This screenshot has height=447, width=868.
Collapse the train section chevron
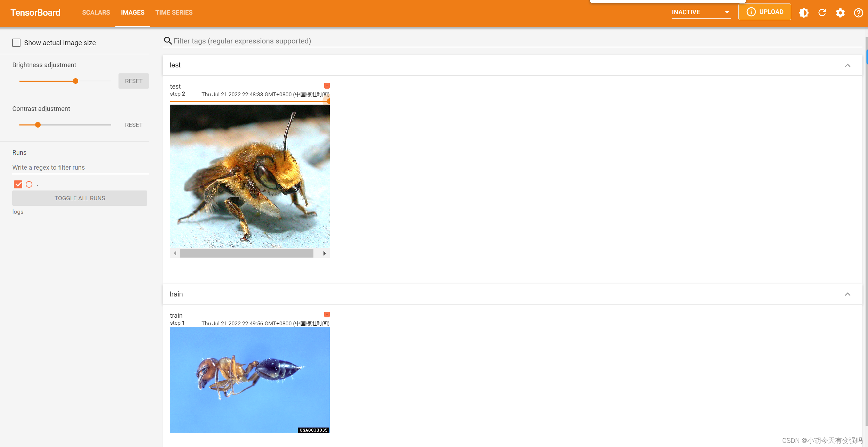(x=847, y=294)
